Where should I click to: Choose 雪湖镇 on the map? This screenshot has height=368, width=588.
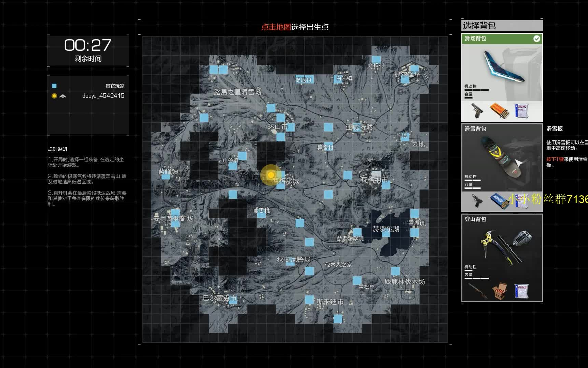point(416,223)
